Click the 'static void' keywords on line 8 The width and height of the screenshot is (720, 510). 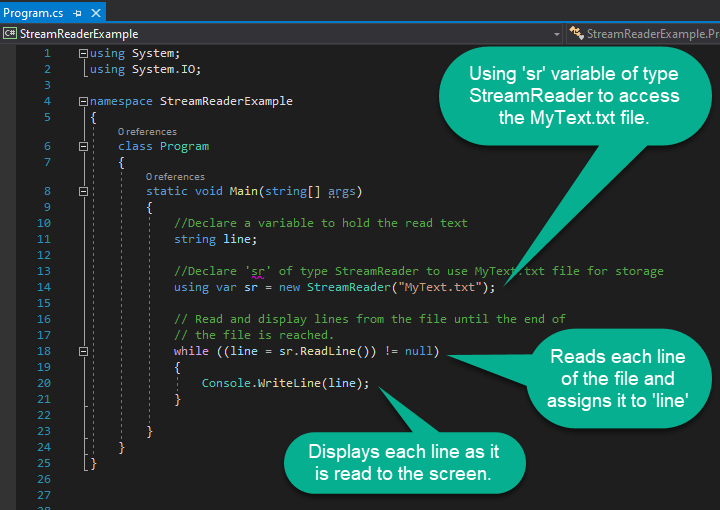[184, 191]
